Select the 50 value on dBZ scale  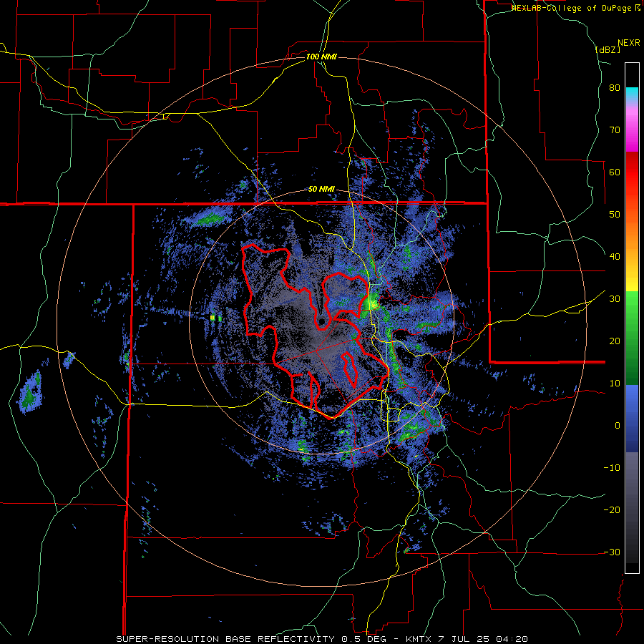point(615,215)
